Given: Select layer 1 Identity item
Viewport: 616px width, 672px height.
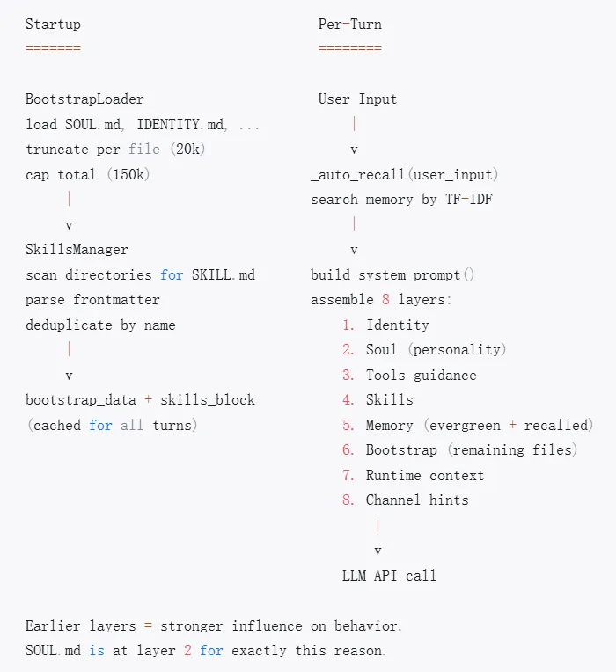Looking at the screenshot, I should click(x=385, y=325).
